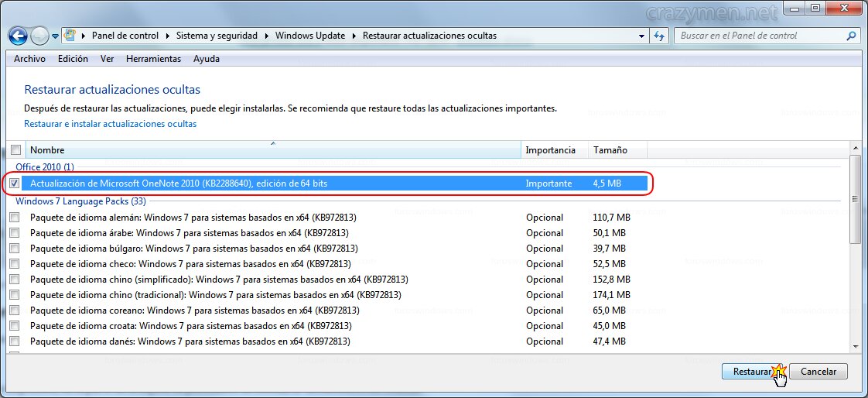Check the idioma búlgaro language pack checkbox
The image size is (868, 398).
point(15,249)
